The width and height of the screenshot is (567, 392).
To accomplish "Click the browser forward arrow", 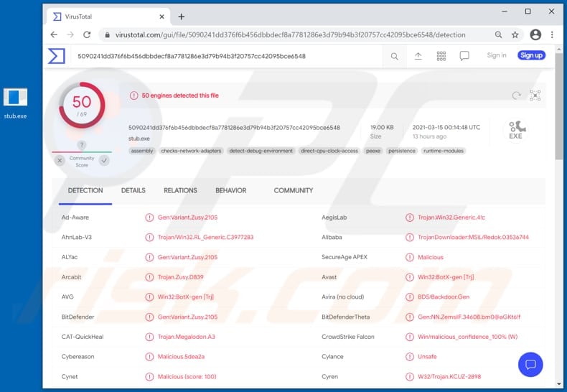I will tap(70, 34).
